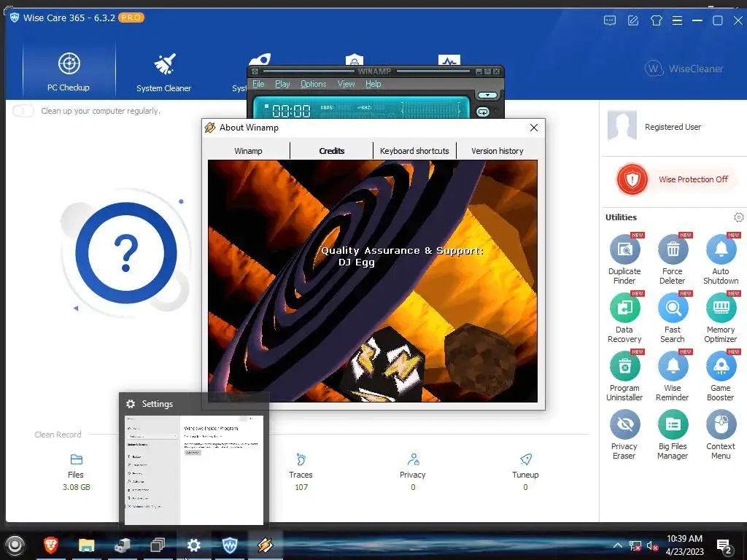Viewport: 747px width, 560px height.
Task: Click the Winamp system menu icon
Action: tap(255, 71)
